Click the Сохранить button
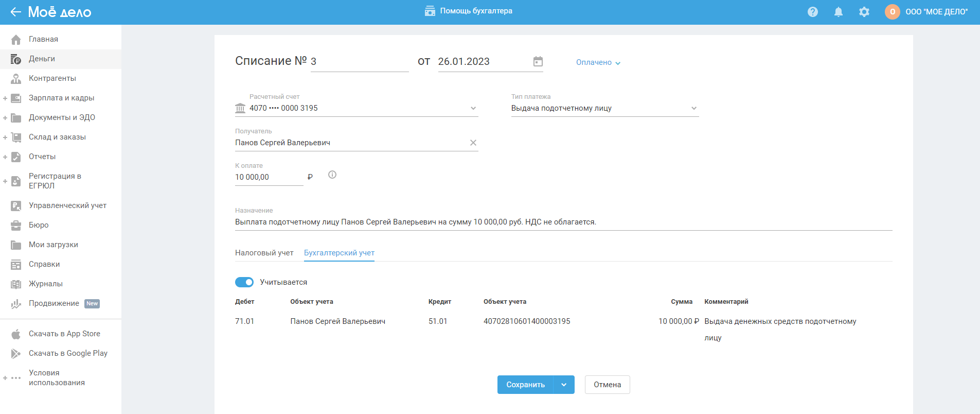This screenshot has height=414, width=980. point(525,385)
